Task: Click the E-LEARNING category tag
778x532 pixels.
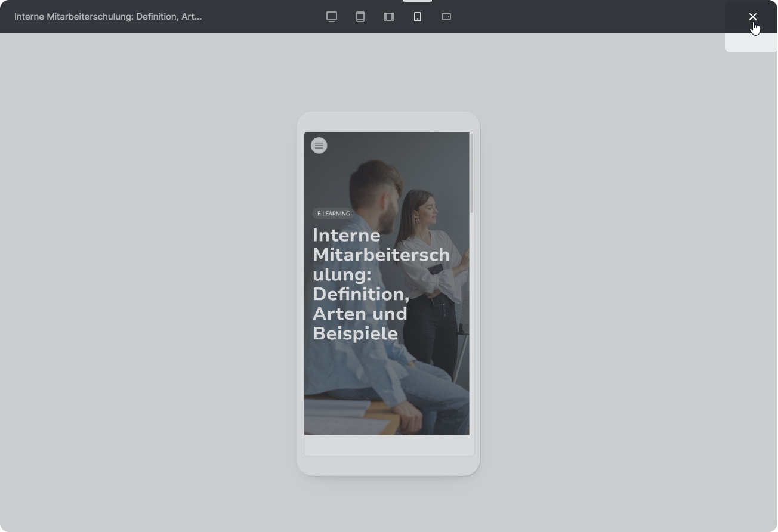Action: [x=334, y=214]
